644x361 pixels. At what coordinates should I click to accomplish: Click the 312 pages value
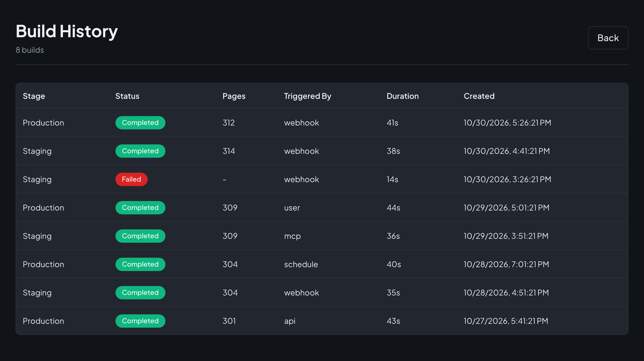[x=229, y=123]
